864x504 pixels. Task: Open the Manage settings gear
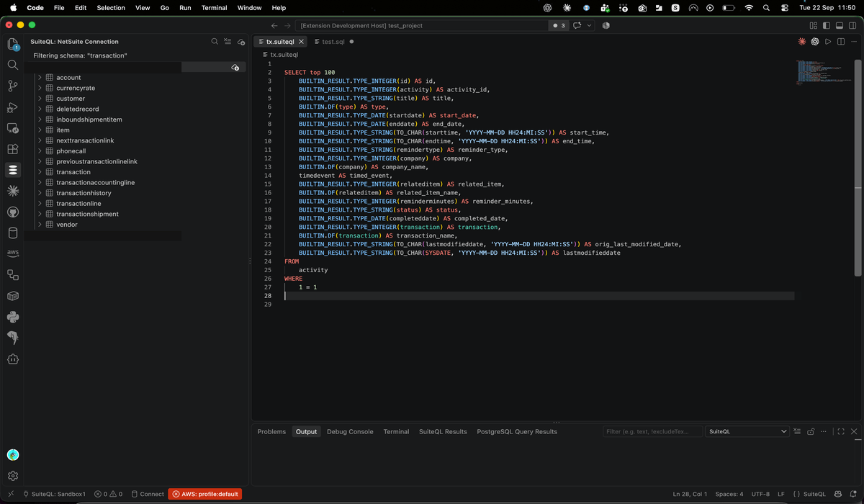pyautogui.click(x=13, y=476)
